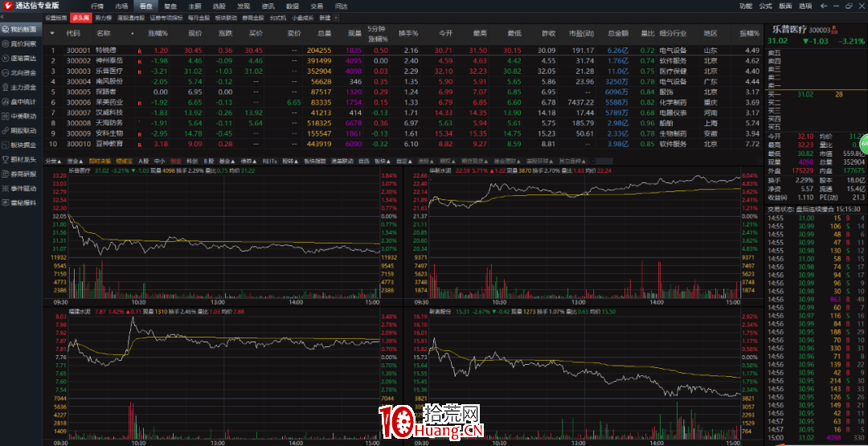
Task: Open the 选股 top menu
Action: 219,6
